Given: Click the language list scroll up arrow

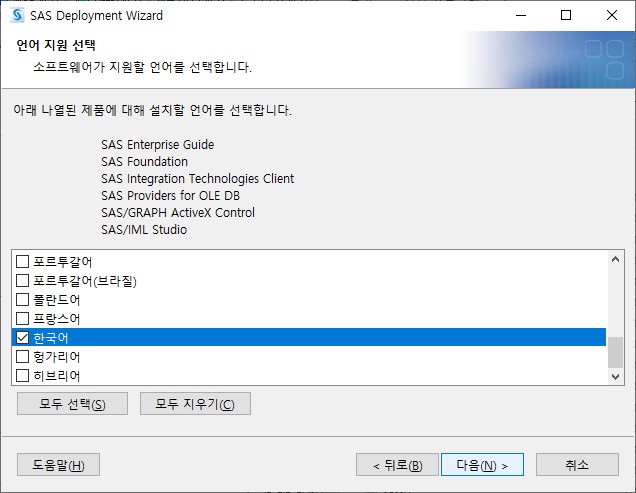Looking at the screenshot, I should pos(615,259).
